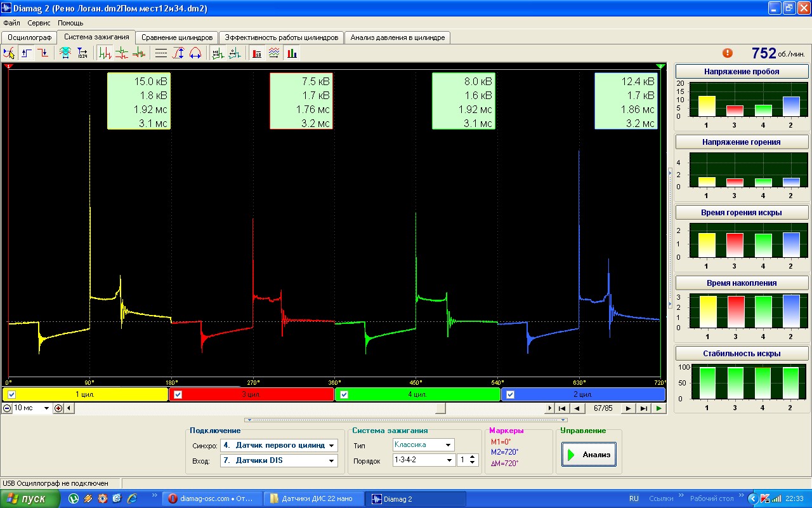The width and height of the screenshot is (812, 508).
Task: Click the red start marker triangle
Action: [8, 66]
